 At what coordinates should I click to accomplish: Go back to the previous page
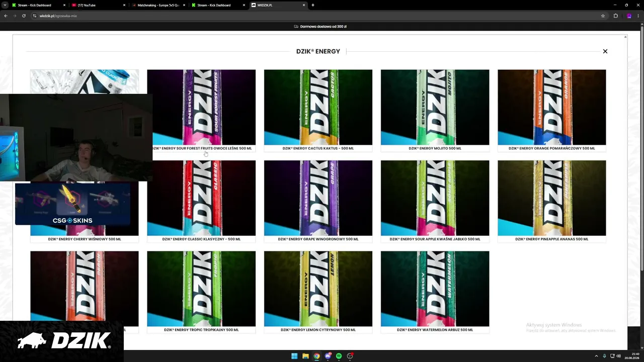6,16
